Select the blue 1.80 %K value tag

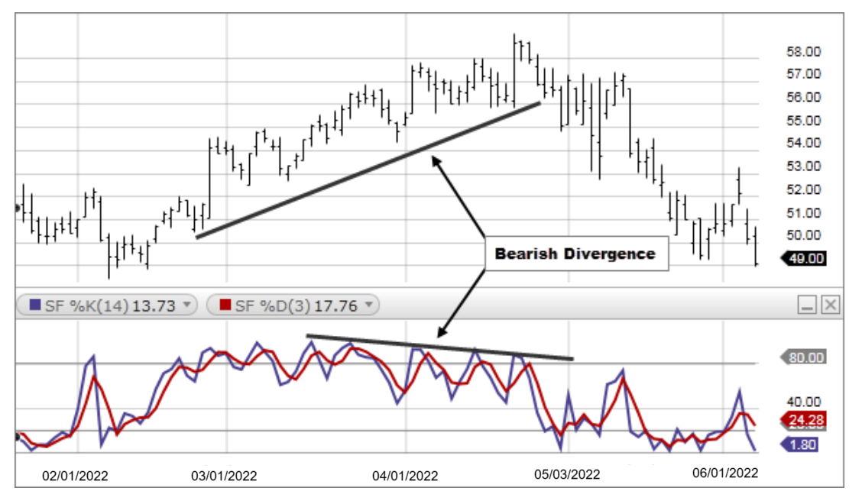[801, 444]
